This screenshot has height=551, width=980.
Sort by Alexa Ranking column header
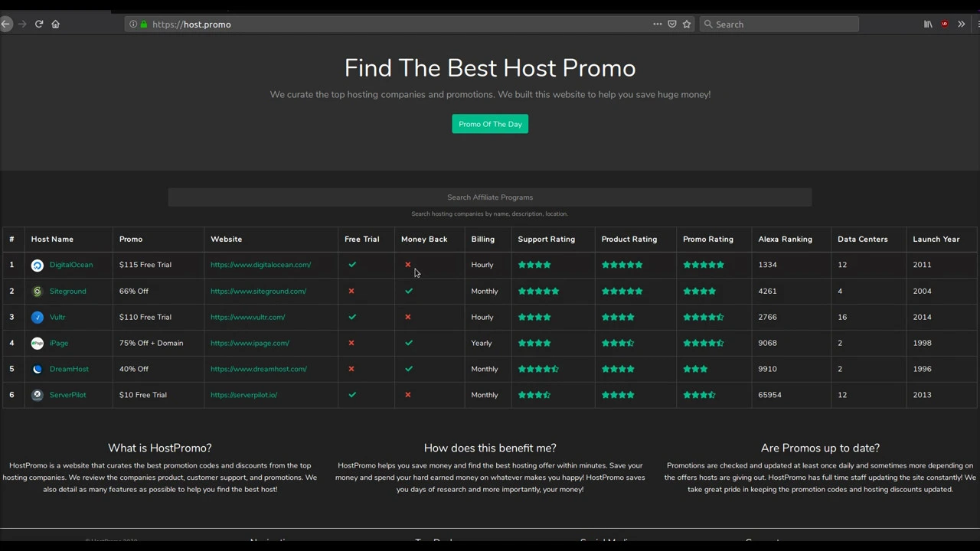coord(786,240)
